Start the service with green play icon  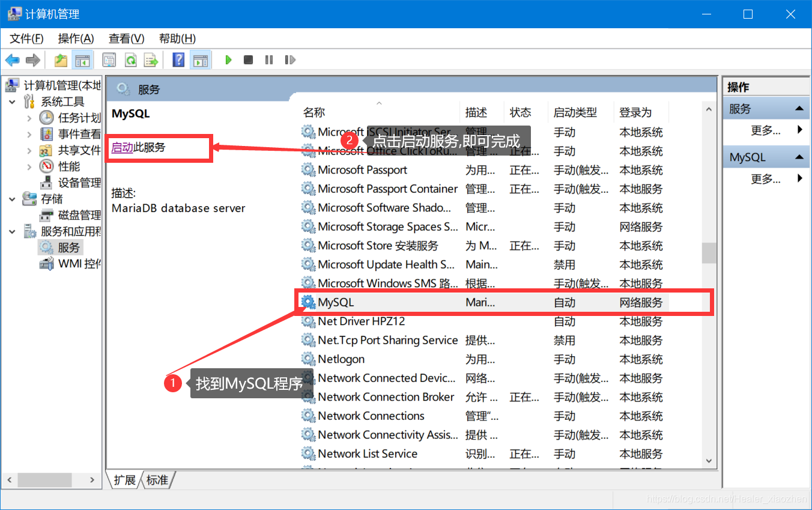228,60
